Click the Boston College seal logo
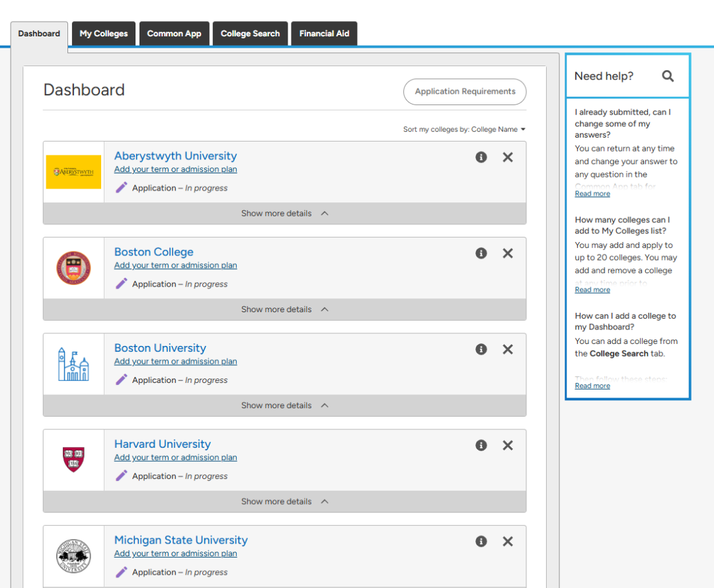Image resolution: width=714 pixels, height=588 pixels. 73,268
